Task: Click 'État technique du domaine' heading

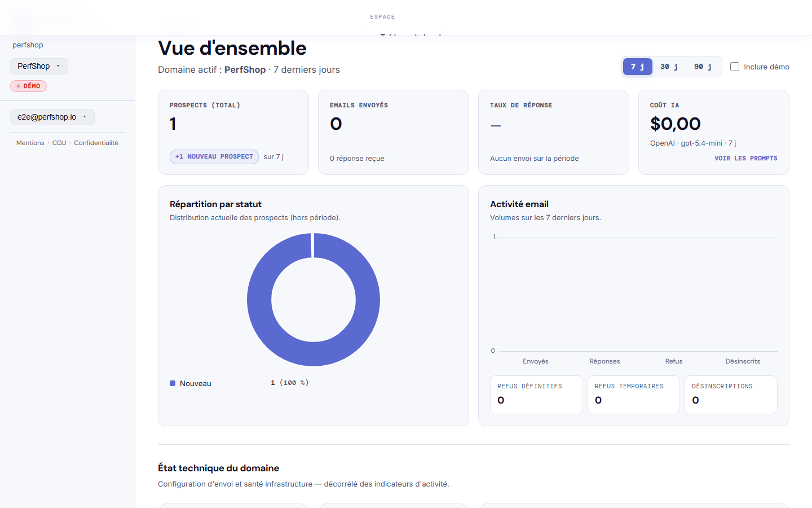Action: coord(219,468)
